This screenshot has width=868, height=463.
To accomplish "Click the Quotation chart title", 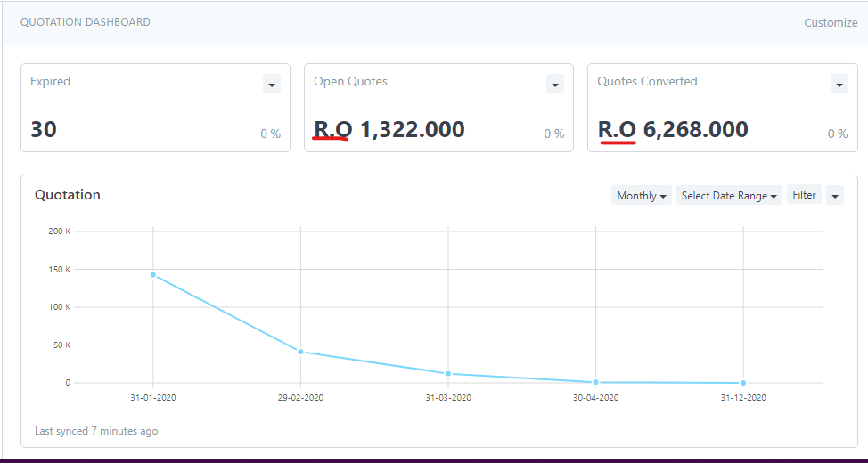I will pos(68,195).
